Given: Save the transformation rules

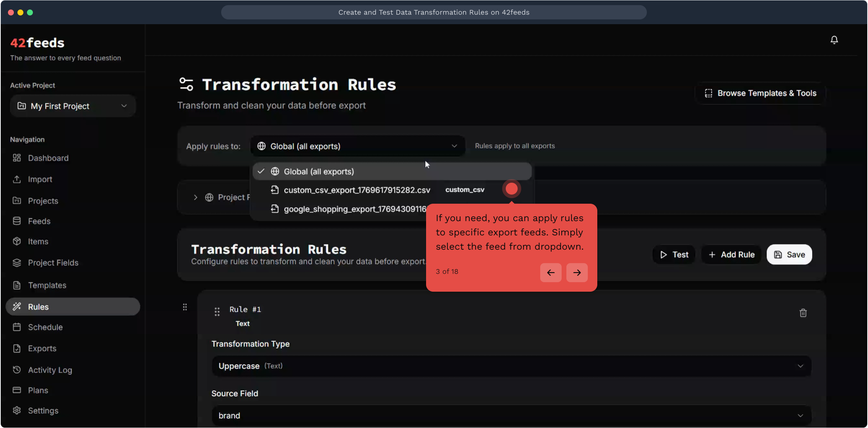Looking at the screenshot, I should click(789, 255).
